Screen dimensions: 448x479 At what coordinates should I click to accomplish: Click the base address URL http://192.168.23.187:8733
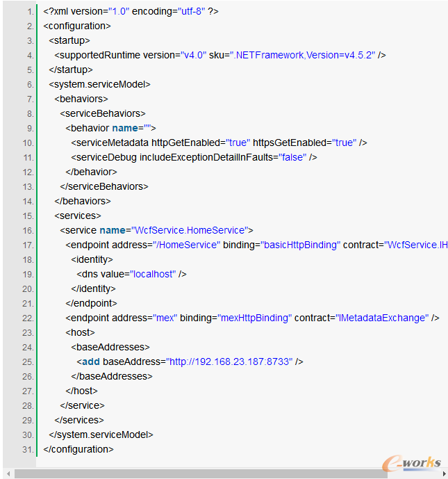230,362
